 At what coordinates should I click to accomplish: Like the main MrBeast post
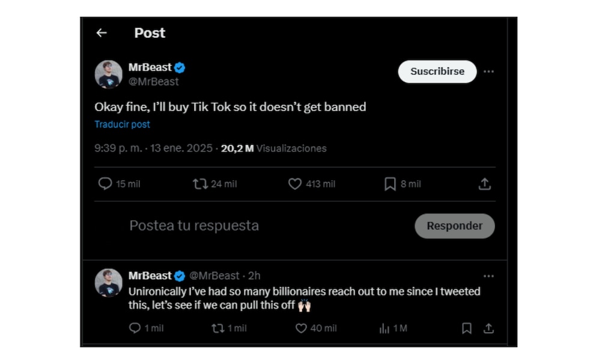(x=295, y=184)
